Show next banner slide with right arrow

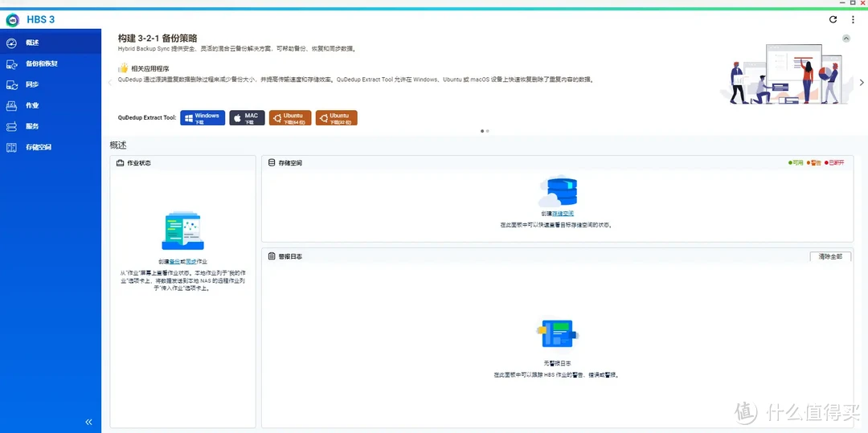coord(862,83)
